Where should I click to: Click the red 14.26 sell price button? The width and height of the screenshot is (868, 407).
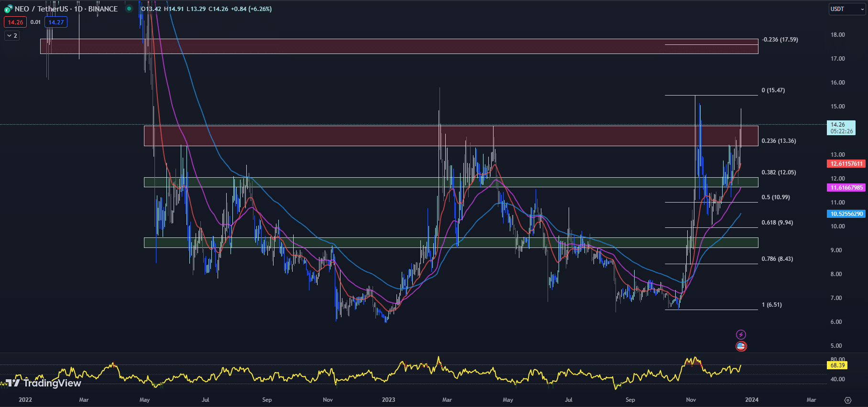15,22
